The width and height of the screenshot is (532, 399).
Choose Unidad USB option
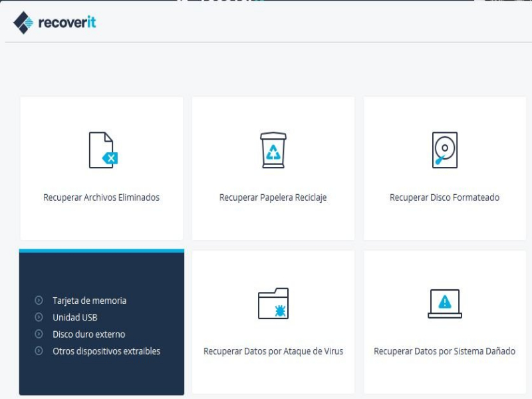pyautogui.click(x=75, y=318)
